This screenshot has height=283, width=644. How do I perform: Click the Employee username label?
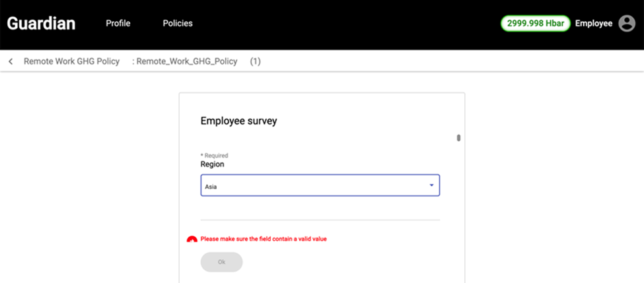tap(594, 23)
